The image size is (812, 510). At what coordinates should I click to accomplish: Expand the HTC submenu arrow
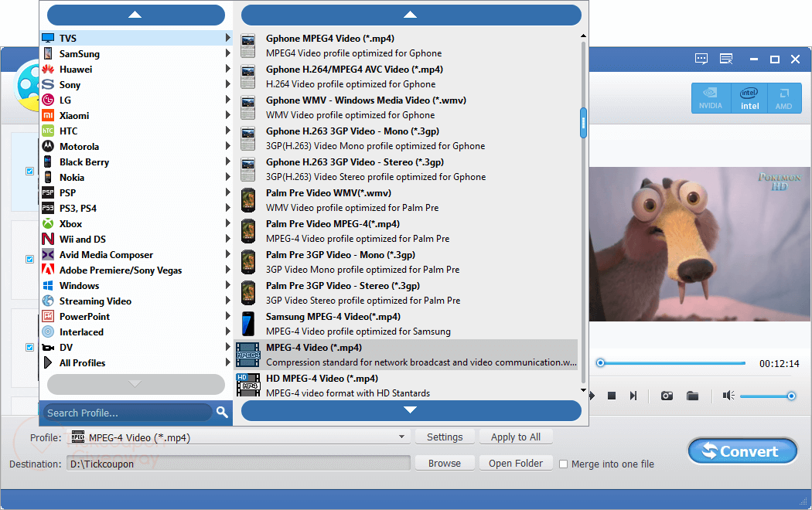[227, 131]
